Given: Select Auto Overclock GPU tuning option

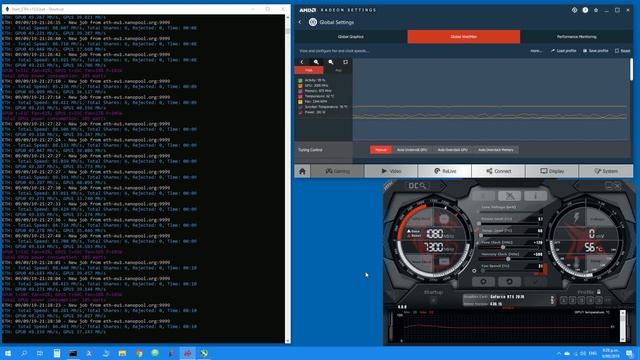Looking at the screenshot, I should (x=452, y=150).
